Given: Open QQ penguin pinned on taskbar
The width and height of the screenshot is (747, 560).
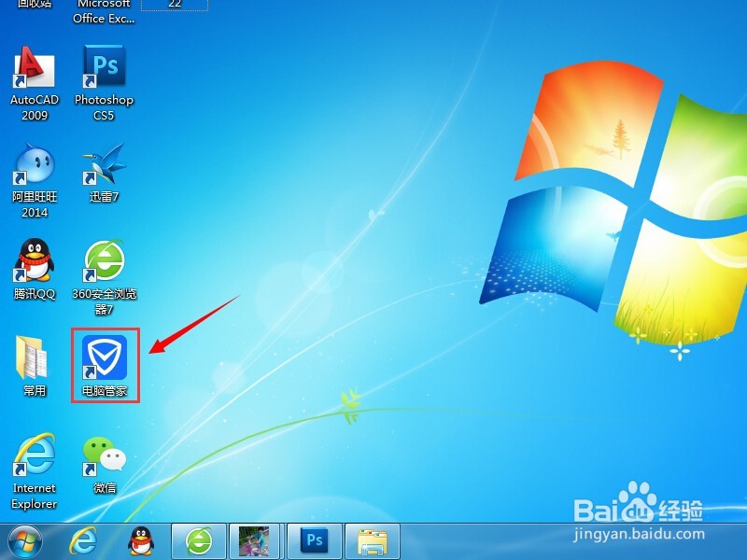Looking at the screenshot, I should coord(141,542).
